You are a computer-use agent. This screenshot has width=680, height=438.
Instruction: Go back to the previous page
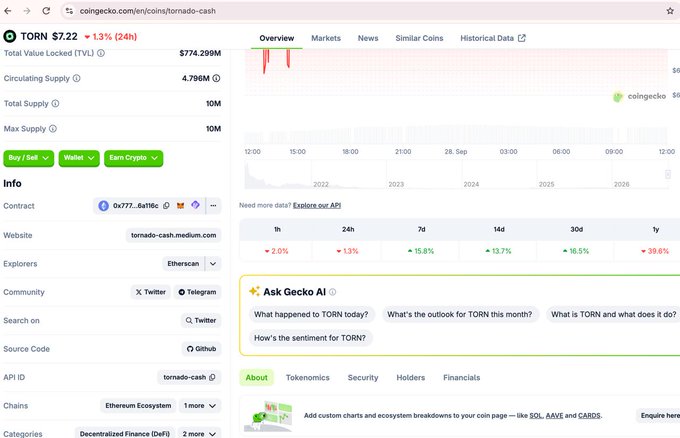click(8, 11)
